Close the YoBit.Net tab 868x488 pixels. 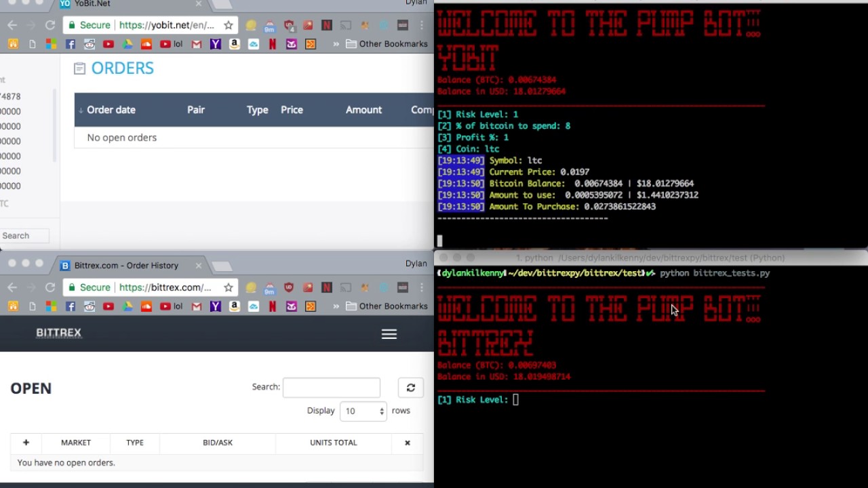[199, 4]
